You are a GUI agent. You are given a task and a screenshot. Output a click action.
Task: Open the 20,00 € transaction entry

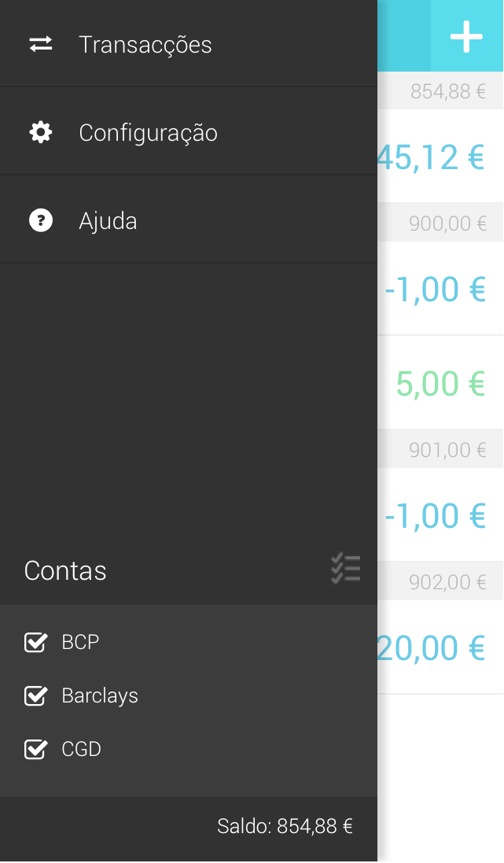[430, 647]
